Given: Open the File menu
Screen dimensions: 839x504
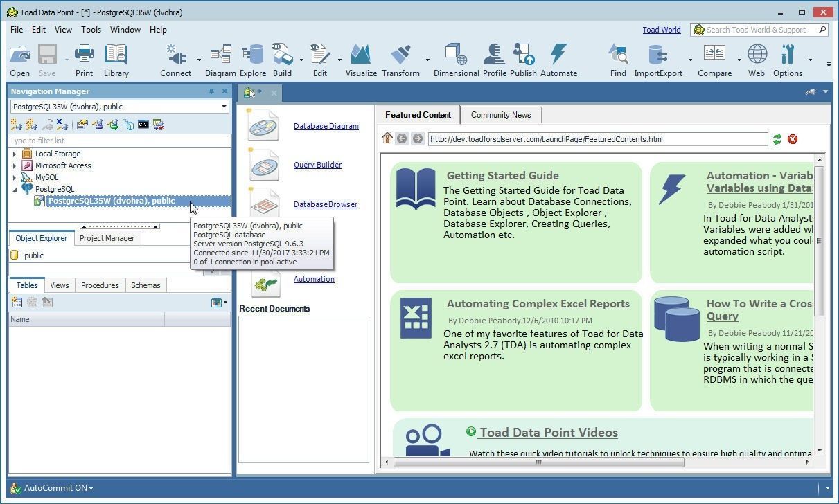Looking at the screenshot, I should (x=17, y=30).
